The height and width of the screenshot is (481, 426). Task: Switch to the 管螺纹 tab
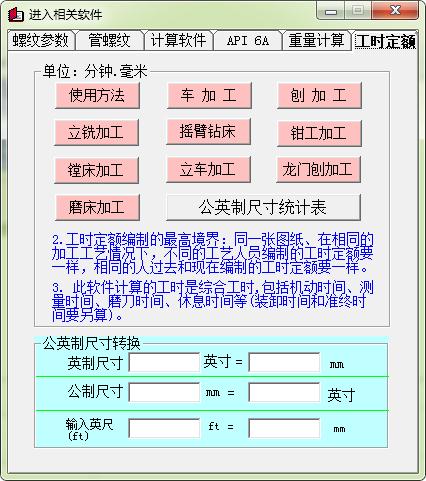point(110,41)
